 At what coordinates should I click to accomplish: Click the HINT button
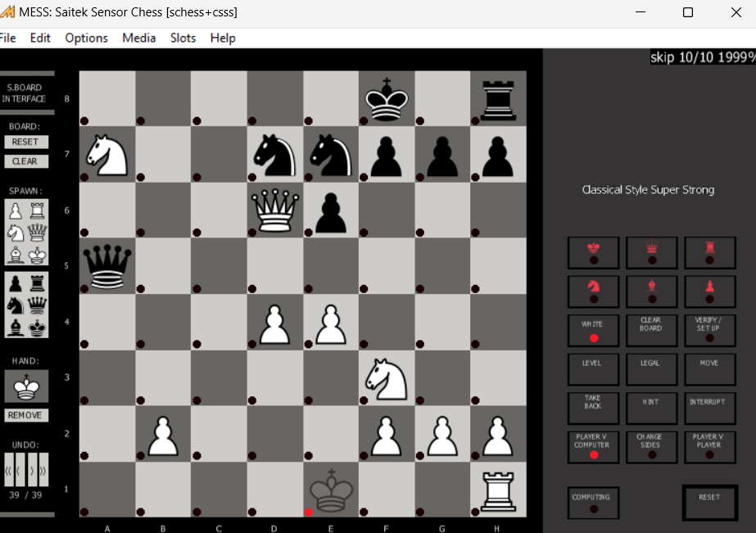click(652, 409)
